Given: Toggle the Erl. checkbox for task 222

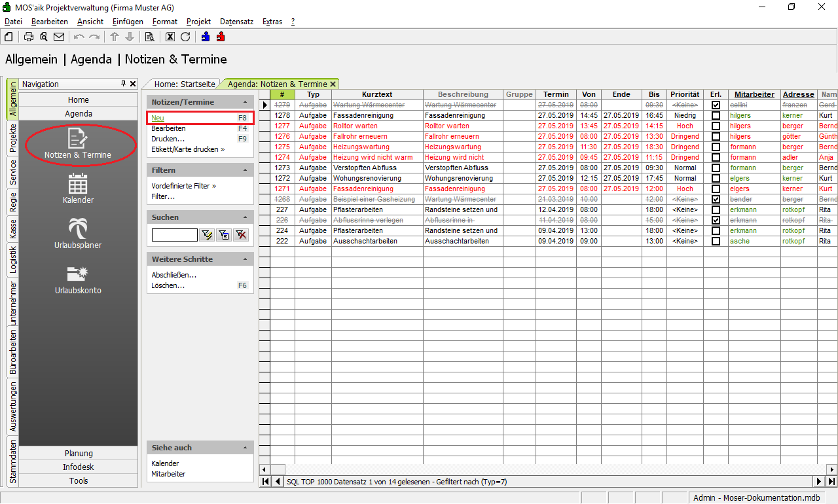Looking at the screenshot, I should tap(716, 241).
